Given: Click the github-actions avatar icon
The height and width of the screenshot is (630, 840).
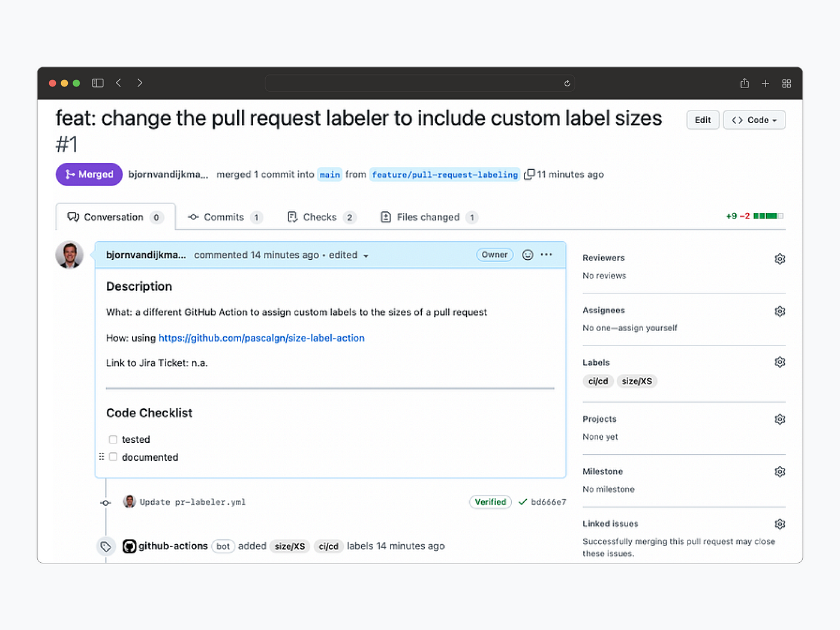Looking at the screenshot, I should (129, 546).
